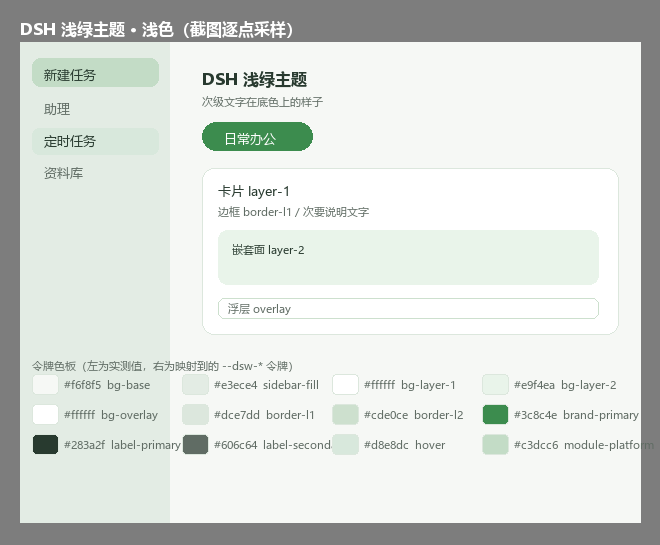This screenshot has width=660, height=545.
Task: Click the 嵌套面 layer-2 panel
Action: click(x=408, y=257)
